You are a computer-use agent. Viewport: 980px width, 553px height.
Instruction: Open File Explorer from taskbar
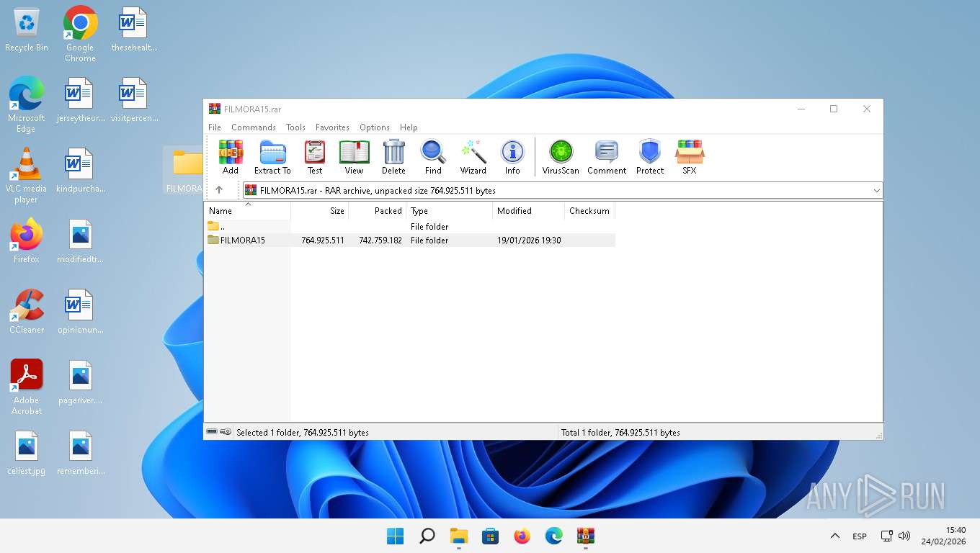point(459,536)
